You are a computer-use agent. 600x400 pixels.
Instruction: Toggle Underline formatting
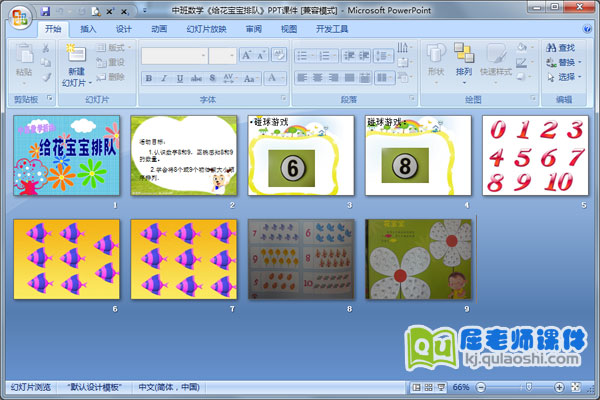pyautogui.click(x=179, y=78)
